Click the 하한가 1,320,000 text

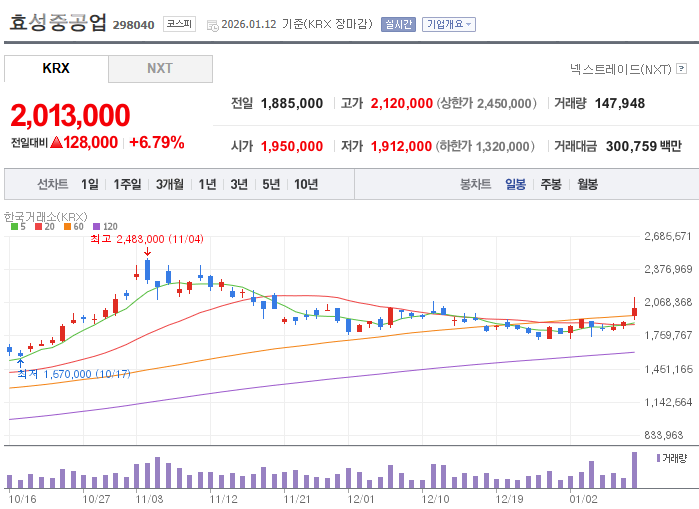pos(485,146)
